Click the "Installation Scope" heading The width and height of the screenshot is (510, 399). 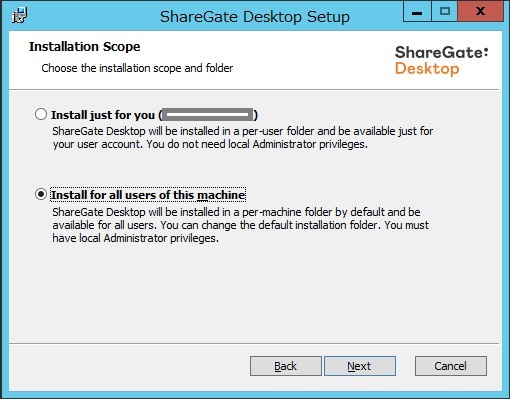84,46
